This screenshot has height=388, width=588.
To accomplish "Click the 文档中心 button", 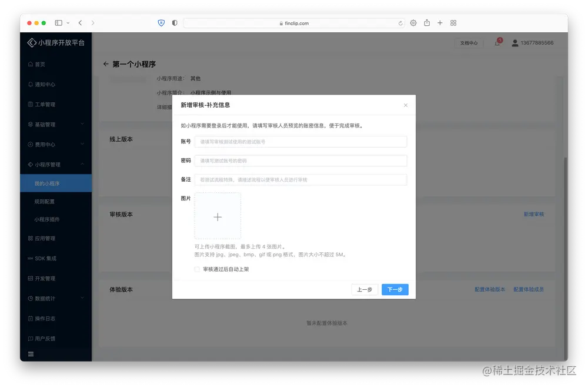I will (x=469, y=43).
